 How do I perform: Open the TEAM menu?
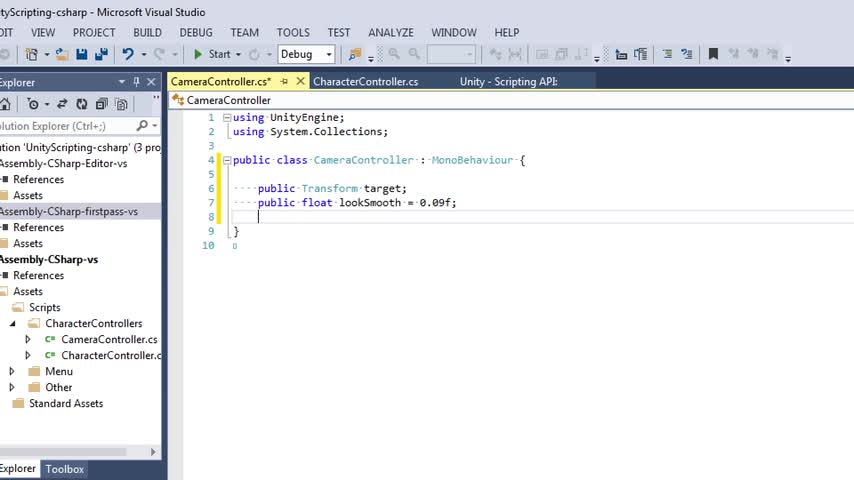click(x=245, y=33)
